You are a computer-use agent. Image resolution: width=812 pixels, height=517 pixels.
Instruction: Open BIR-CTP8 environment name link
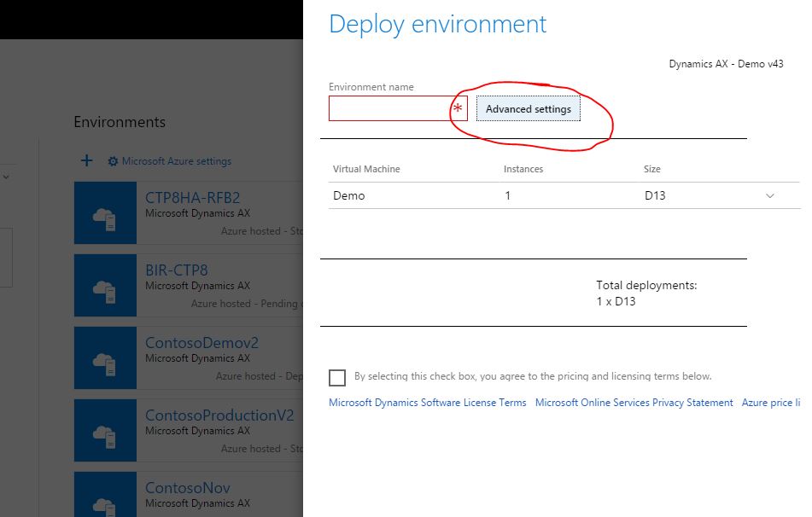(x=177, y=270)
